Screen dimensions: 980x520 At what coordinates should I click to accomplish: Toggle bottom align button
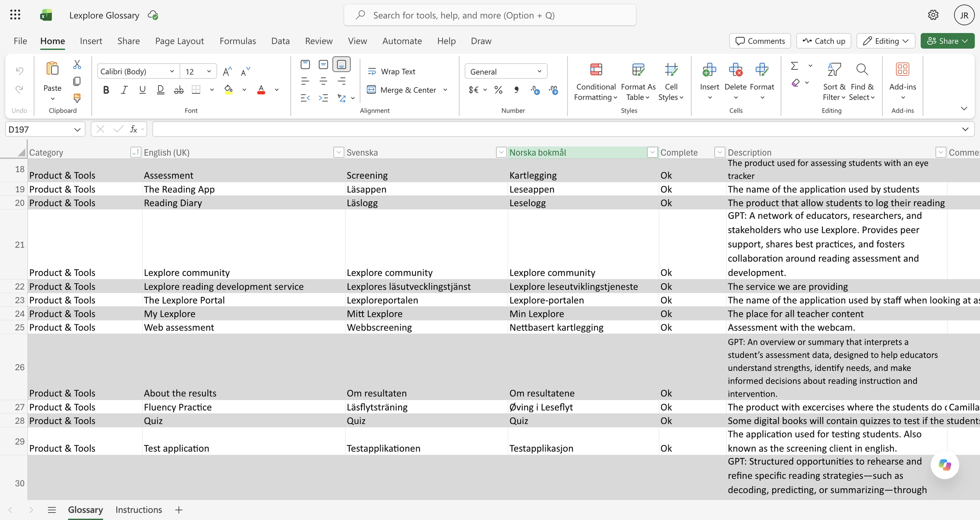point(341,64)
